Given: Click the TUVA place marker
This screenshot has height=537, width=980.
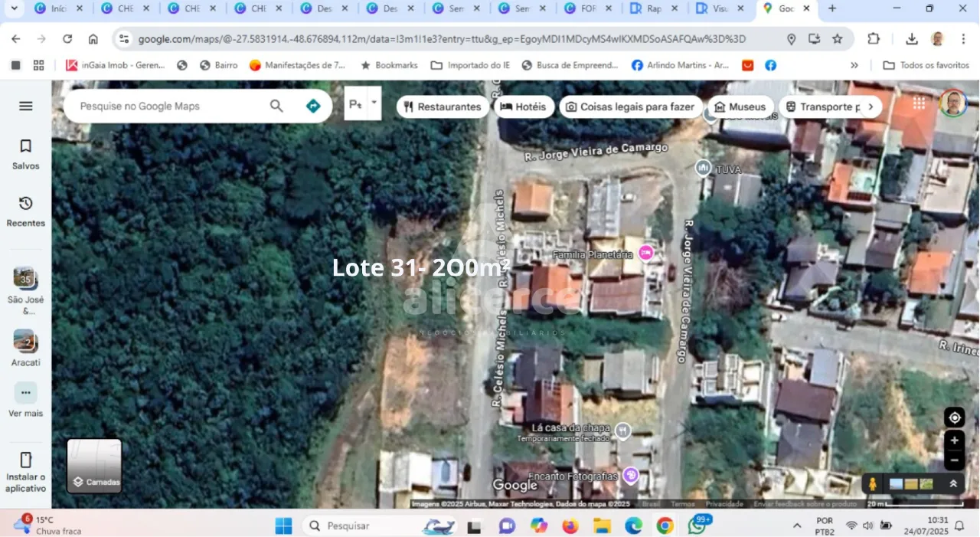Looking at the screenshot, I should [x=703, y=168].
